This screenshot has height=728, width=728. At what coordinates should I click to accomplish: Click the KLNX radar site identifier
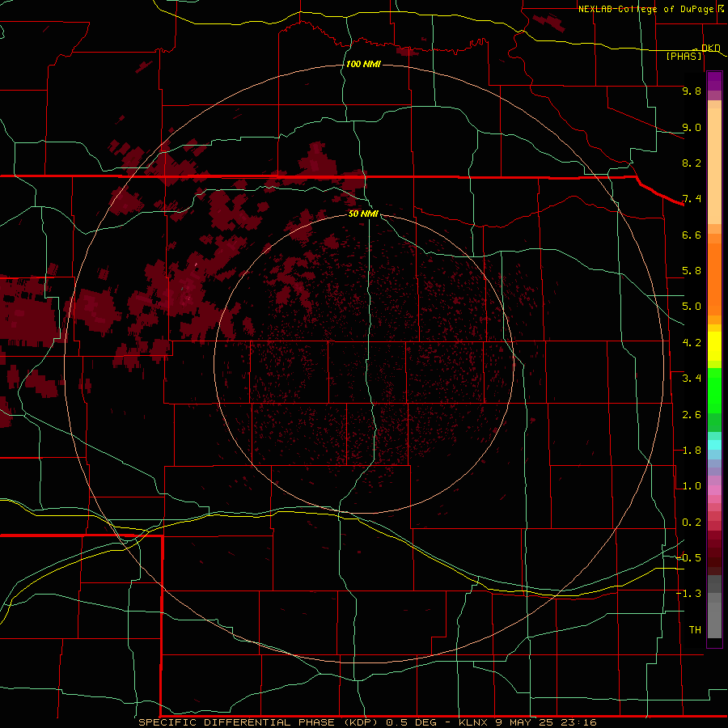click(473, 722)
